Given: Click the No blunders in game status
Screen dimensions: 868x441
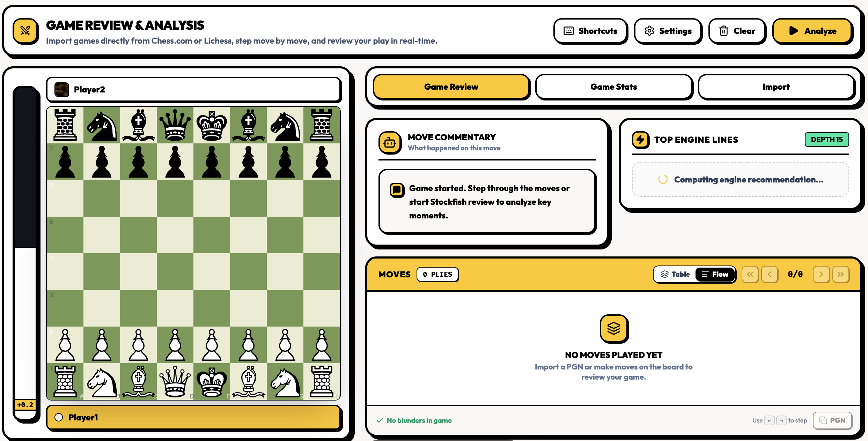Looking at the screenshot, I should coord(414,420).
